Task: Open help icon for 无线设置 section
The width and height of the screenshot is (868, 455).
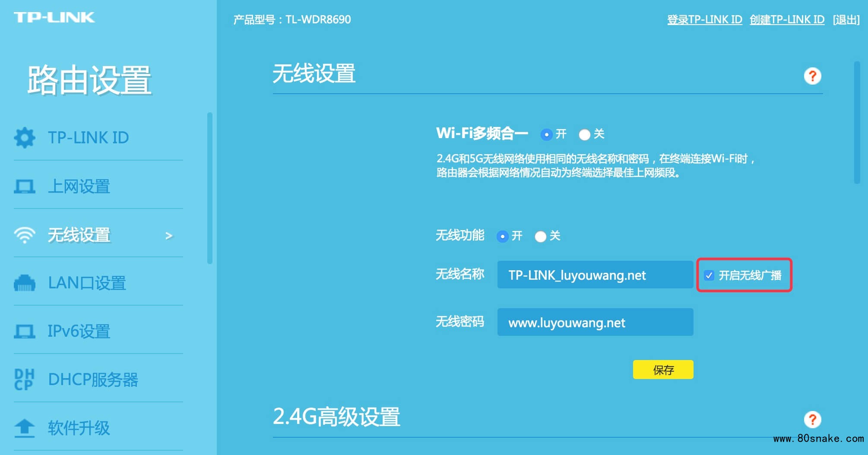Action: [x=812, y=76]
